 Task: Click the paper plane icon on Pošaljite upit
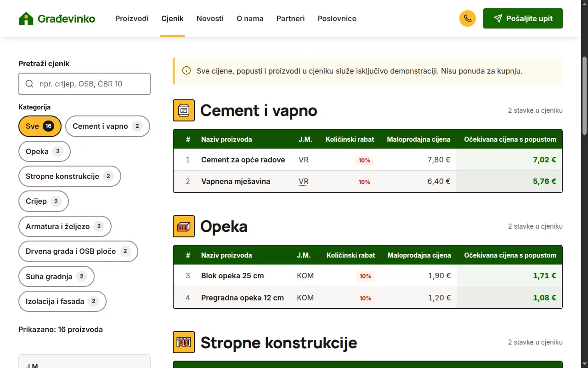pos(498,18)
